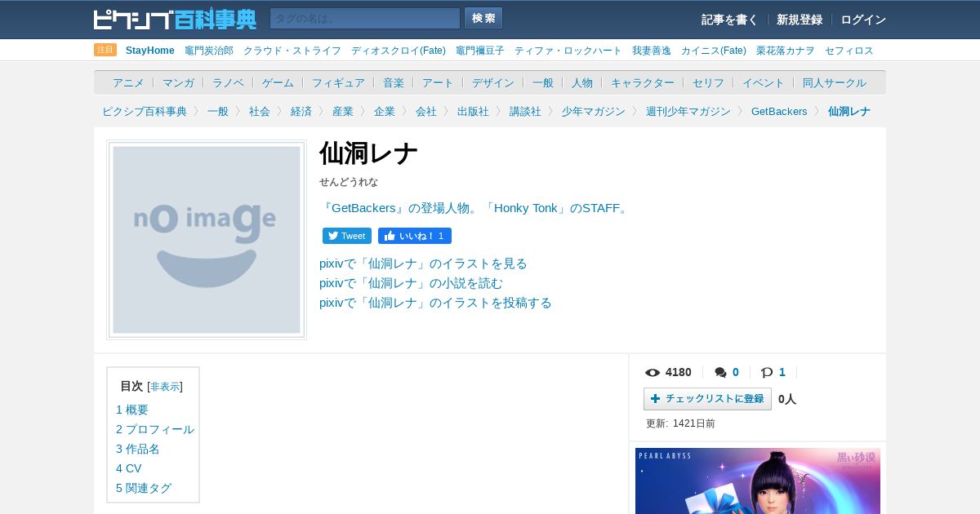Viewport: 980px width, 514px height.
Task: Open the StayHome featured tag
Action: (x=150, y=51)
